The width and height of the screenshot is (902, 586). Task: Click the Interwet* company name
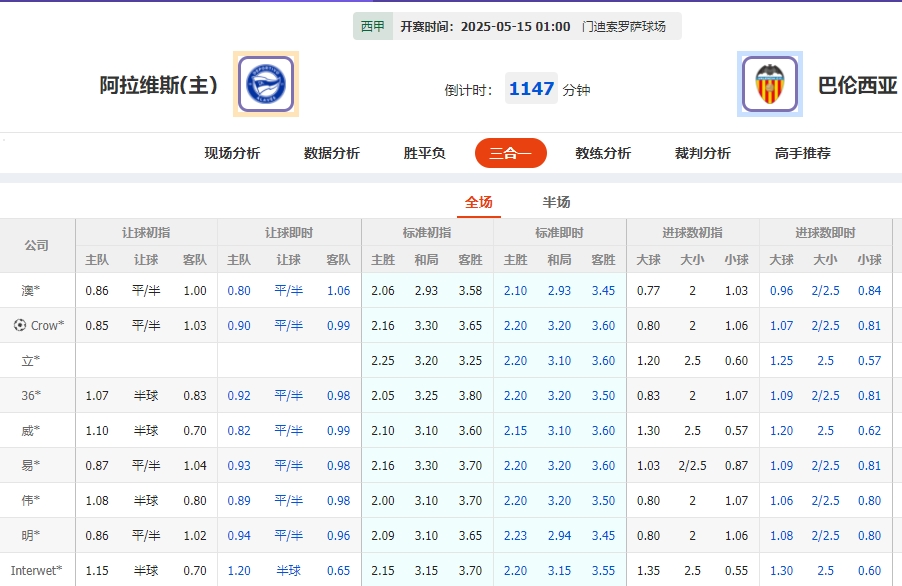[x=37, y=570]
